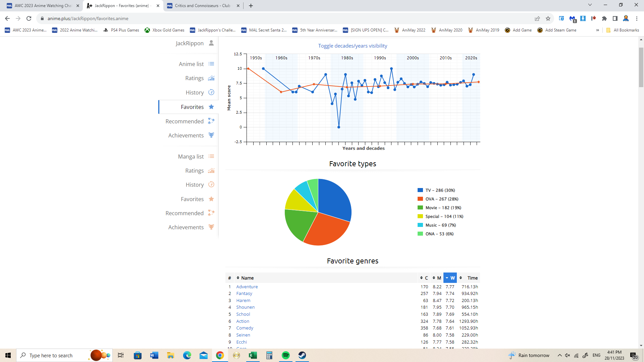Click the anime History clock icon
Image resolution: width=644 pixels, height=362 pixels.
point(211,92)
